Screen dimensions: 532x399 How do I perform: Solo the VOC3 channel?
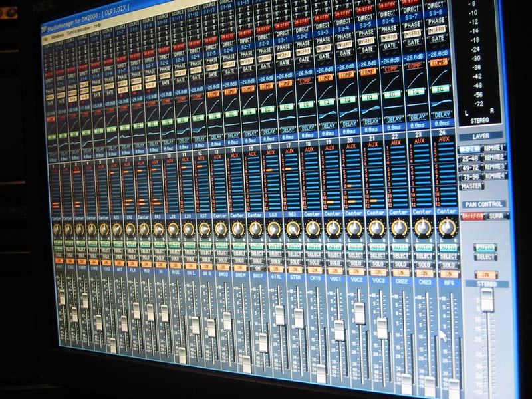click(376, 264)
